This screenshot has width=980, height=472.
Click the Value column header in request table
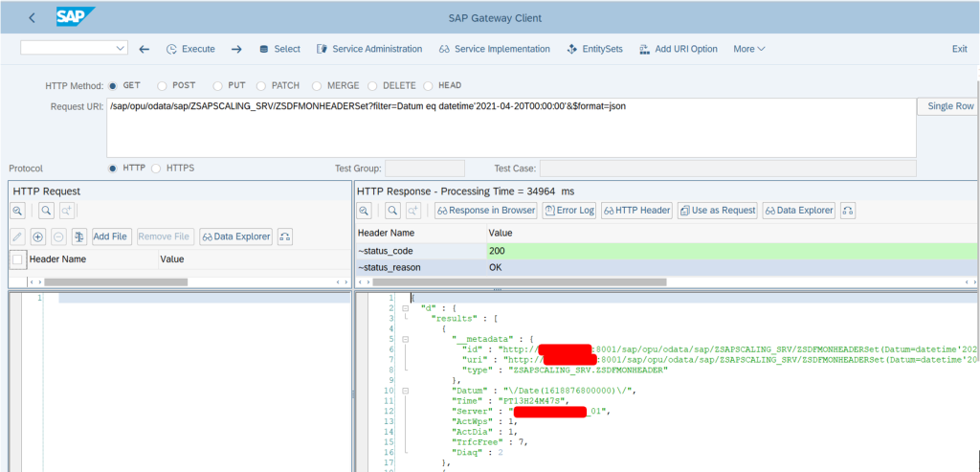pyautogui.click(x=254, y=258)
